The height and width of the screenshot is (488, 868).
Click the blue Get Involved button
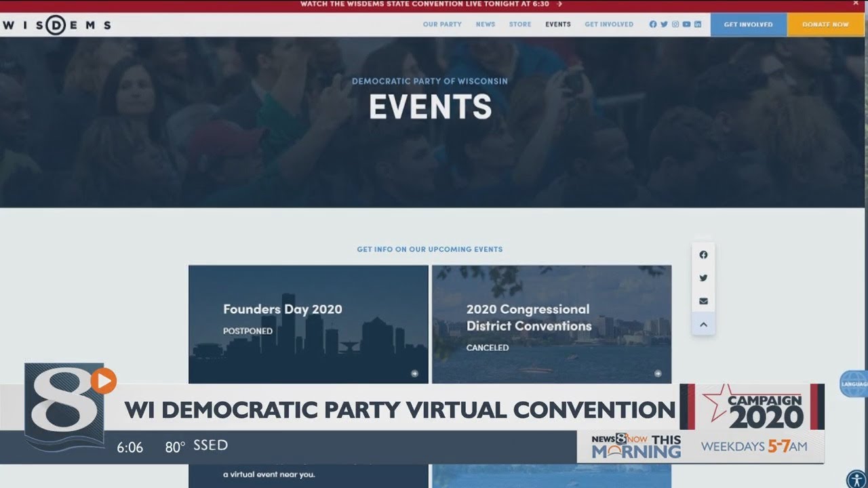749,24
